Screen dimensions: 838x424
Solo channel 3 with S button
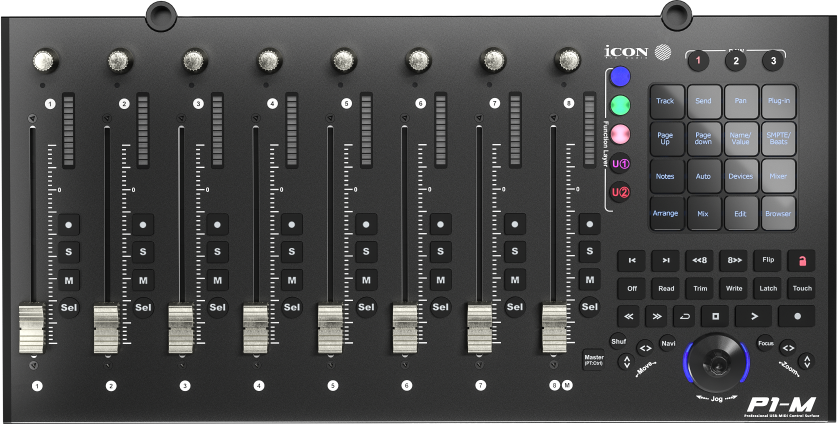[x=217, y=252]
